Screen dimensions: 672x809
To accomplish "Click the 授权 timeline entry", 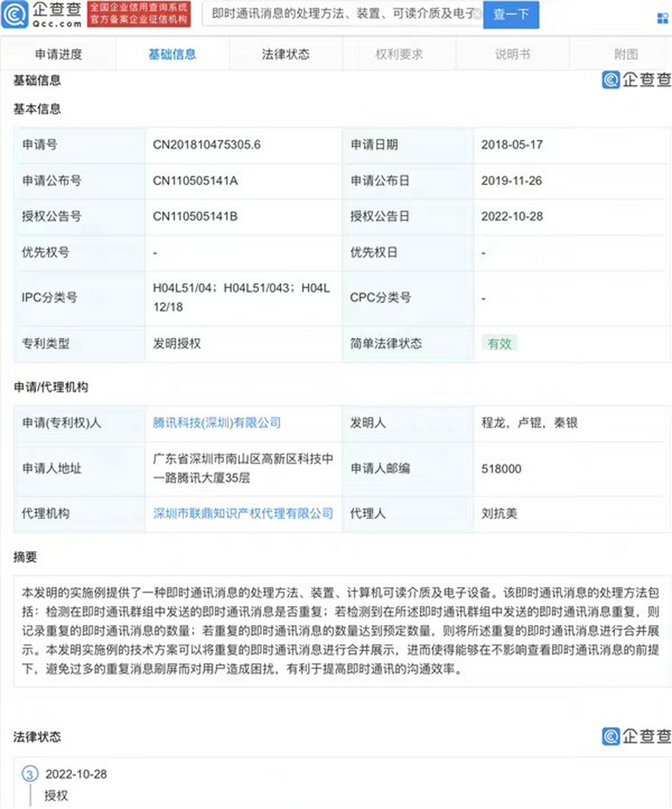I will tap(56, 796).
